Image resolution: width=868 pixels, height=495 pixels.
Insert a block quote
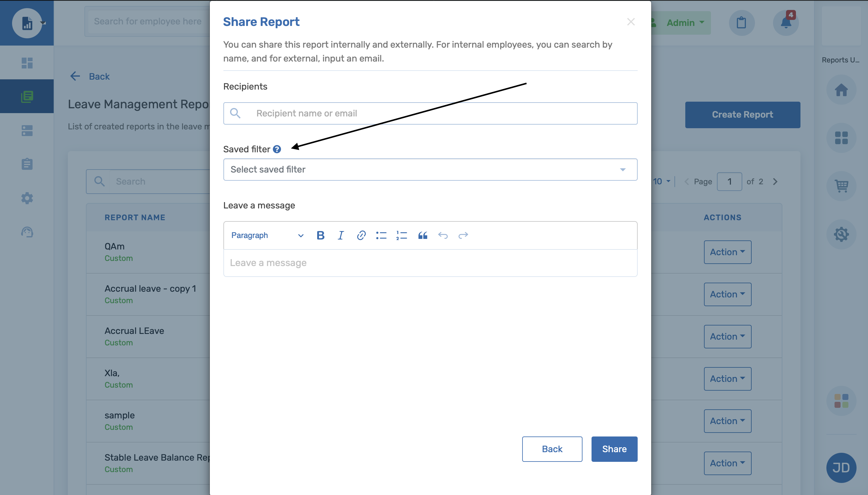pyautogui.click(x=423, y=235)
